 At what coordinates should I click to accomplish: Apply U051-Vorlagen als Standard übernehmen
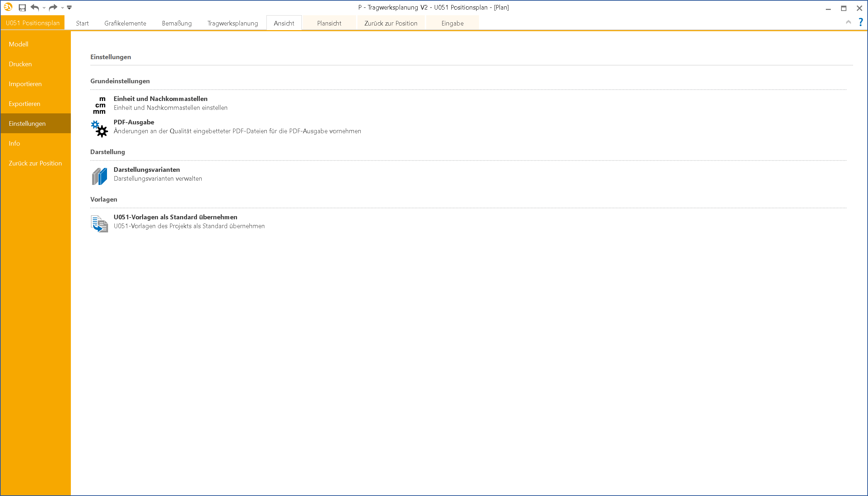[x=175, y=217]
